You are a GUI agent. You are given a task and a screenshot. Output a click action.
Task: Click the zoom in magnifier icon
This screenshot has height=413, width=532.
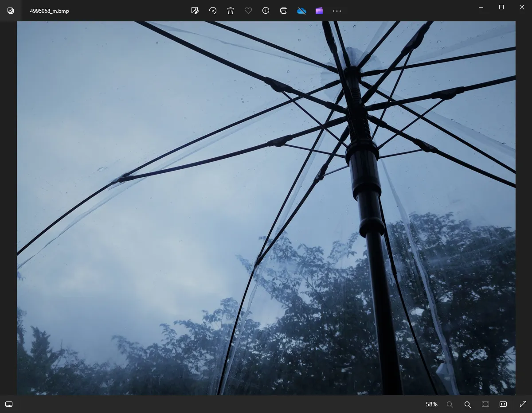[467, 404]
